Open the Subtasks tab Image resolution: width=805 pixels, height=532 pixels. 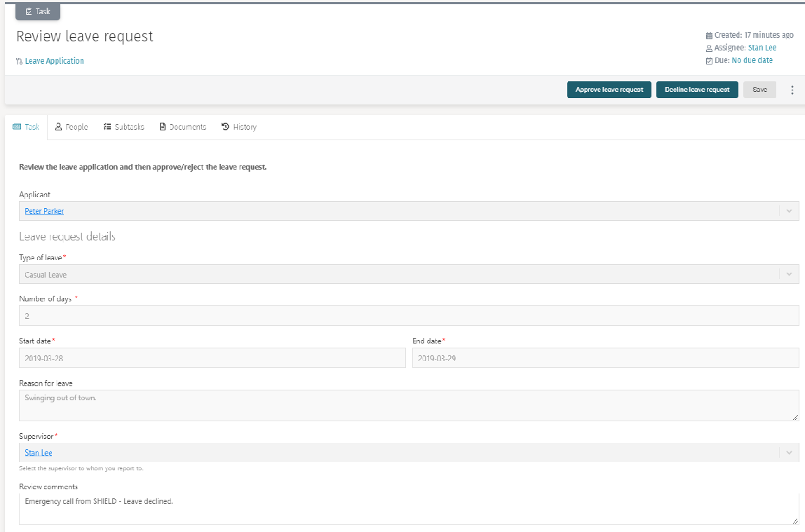(x=123, y=127)
